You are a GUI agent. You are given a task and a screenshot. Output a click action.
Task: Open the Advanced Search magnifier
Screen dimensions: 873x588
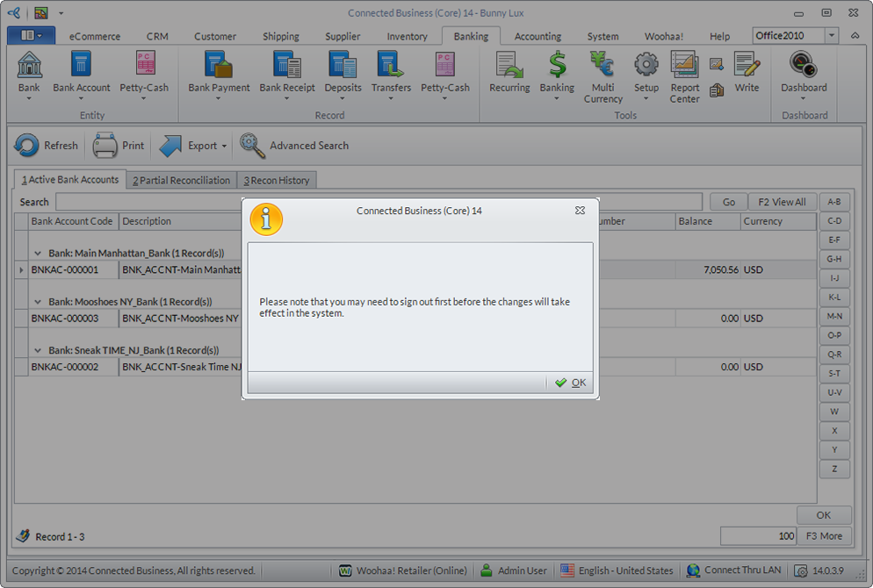pos(252,146)
